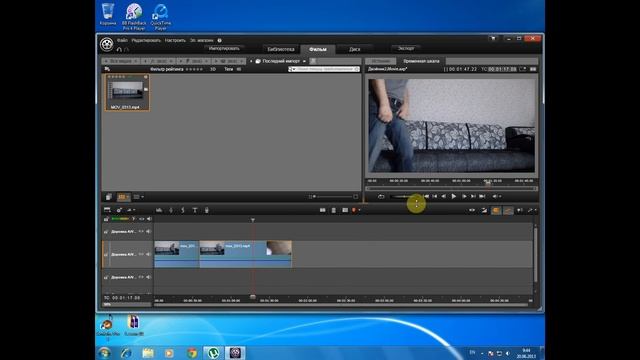640x360 pixels.
Task: Toggle the storyboard icon on timeline toolbar
Action: click(119, 210)
